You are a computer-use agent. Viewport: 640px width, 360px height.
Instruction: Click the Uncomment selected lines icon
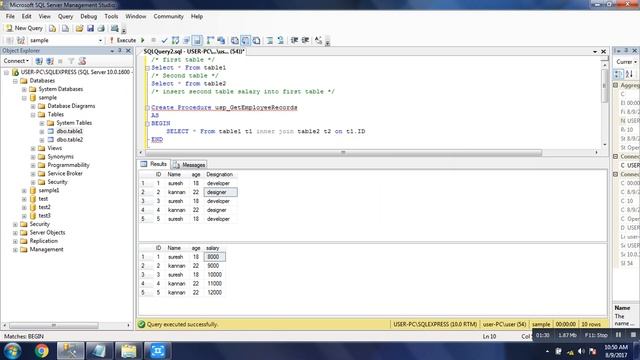[x=281, y=40]
